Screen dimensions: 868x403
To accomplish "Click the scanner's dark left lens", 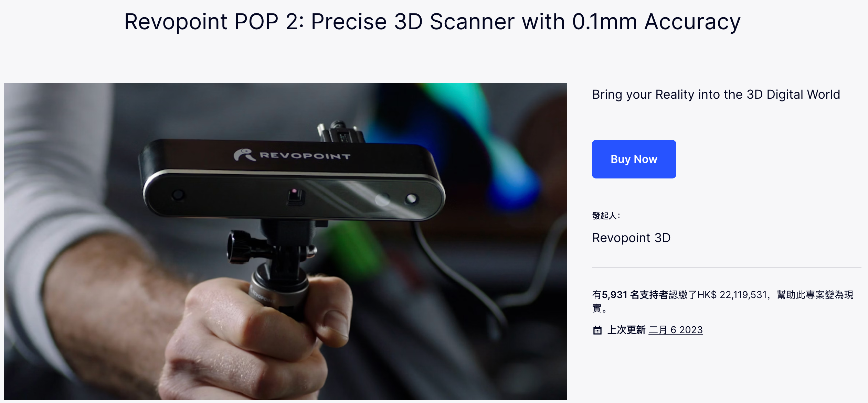I will point(178,195).
